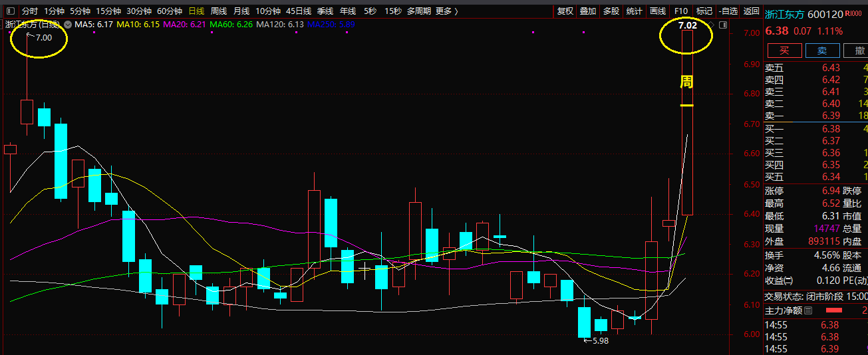Click 买一 bid row at 6.38
This screenshot has width=868, height=355.
pyautogui.click(x=816, y=129)
